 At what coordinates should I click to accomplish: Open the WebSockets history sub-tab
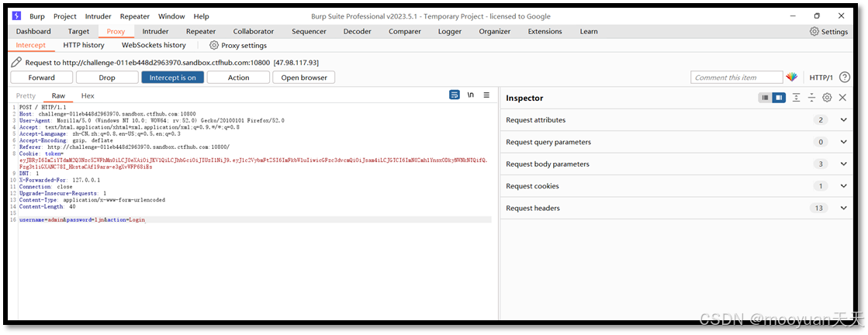coord(154,46)
